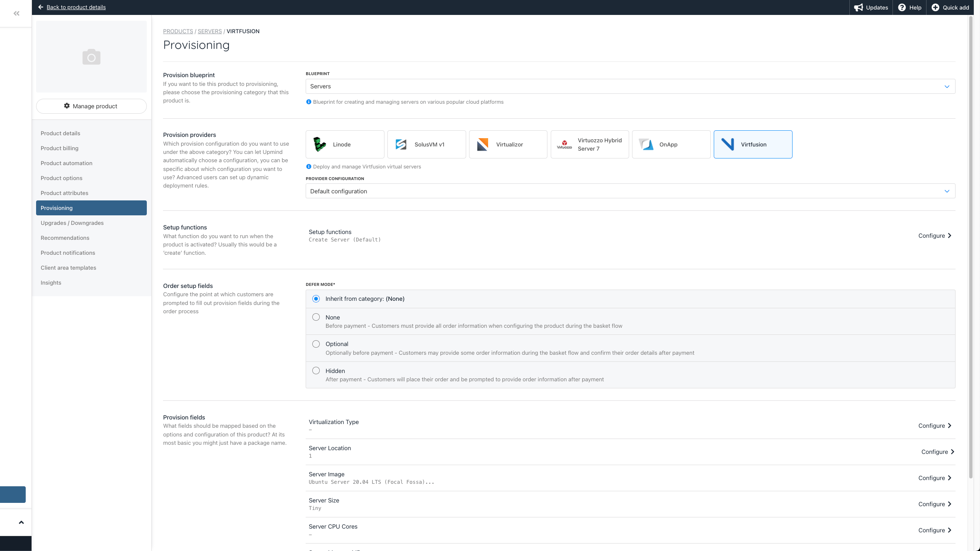
Task: Click SERVERS breadcrumb link
Action: click(x=209, y=31)
